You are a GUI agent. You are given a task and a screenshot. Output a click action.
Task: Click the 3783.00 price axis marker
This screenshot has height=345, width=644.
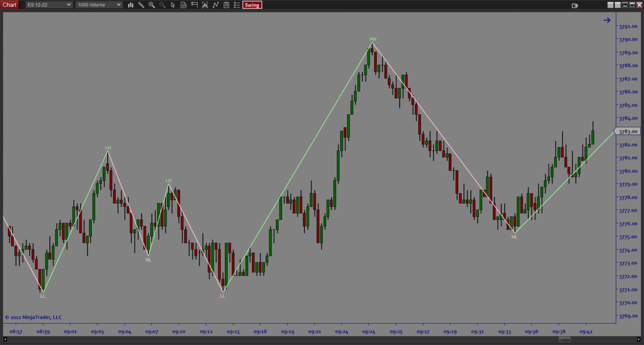[x=628, y=131]
